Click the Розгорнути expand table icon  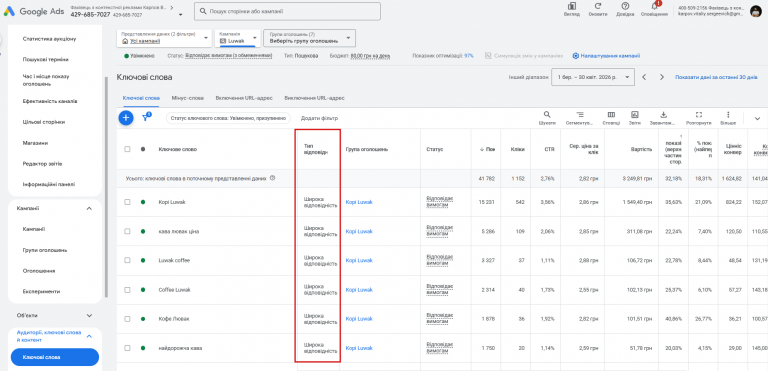[699, 115]
